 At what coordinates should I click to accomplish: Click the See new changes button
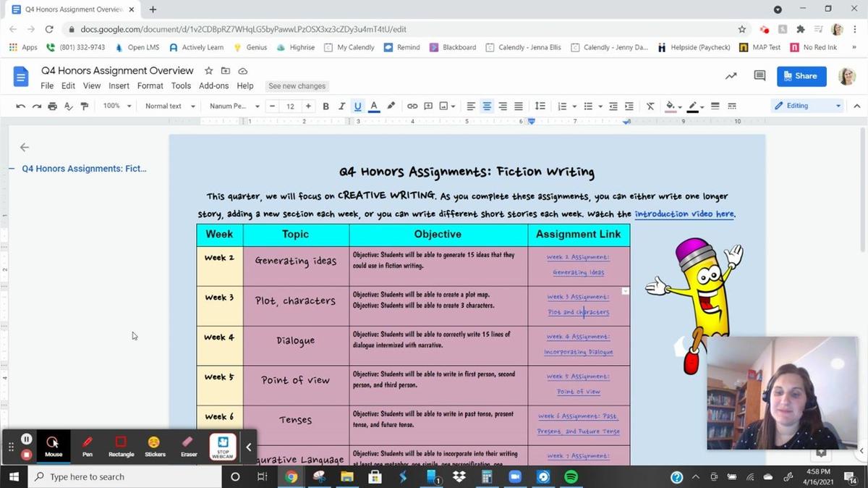(297, 85)
